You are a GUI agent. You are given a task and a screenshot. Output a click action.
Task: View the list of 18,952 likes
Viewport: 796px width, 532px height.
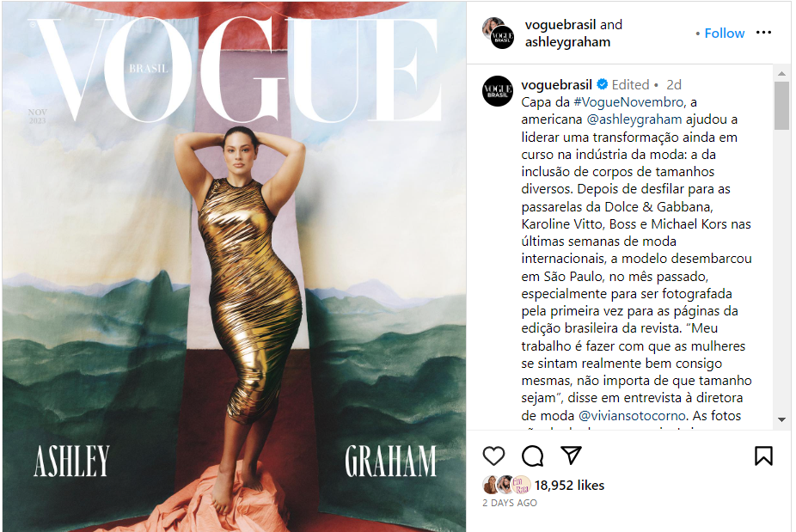(569, 486)
